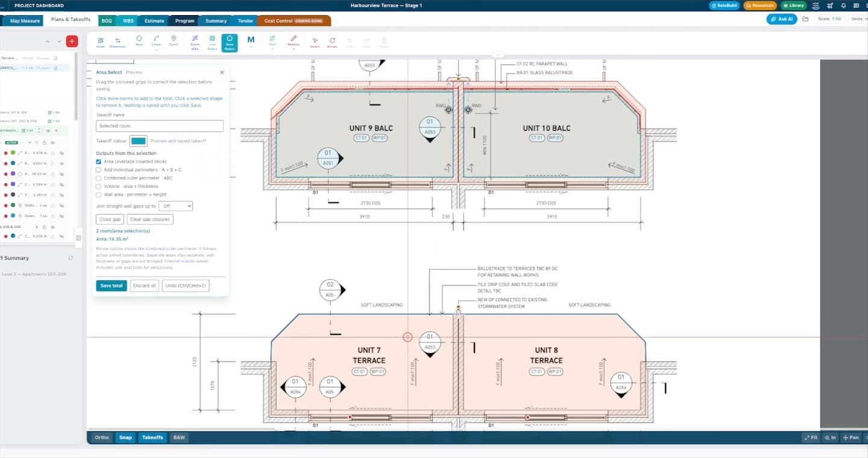Tick the Volume area × thickness option
Screen dimensions: 868x458
(98, 186)
